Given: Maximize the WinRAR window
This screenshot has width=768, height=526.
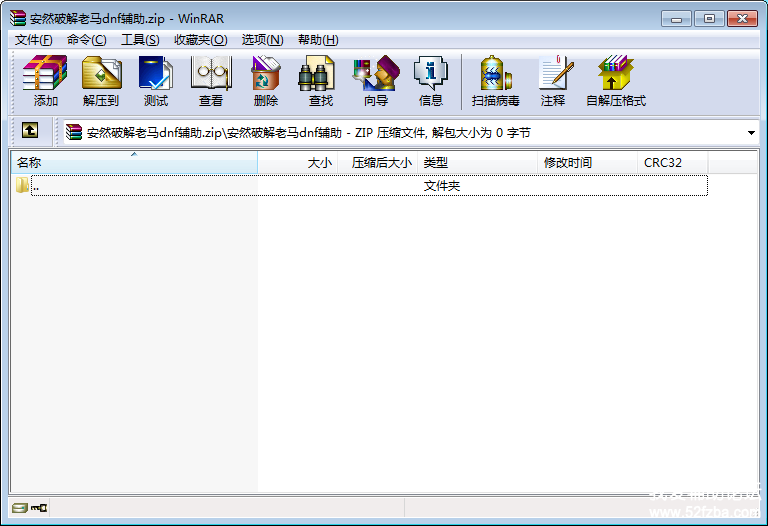Looking at the screenshot, I should [x=709, y=19].
